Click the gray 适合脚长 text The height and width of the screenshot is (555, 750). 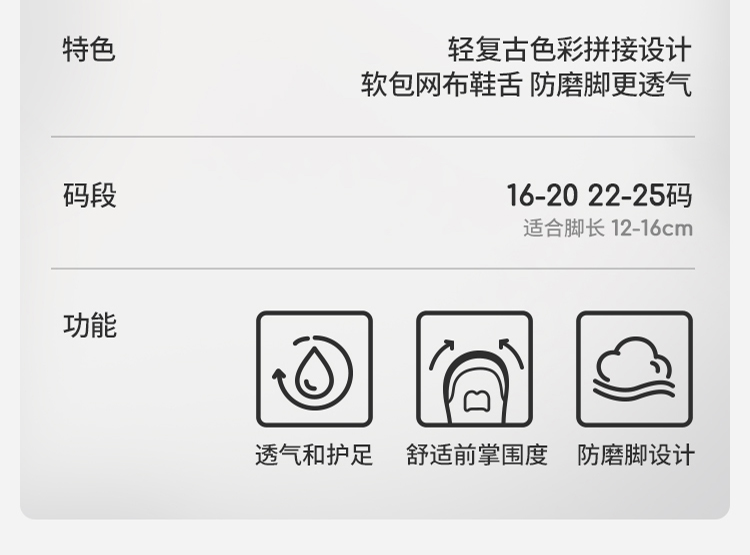[564, 228]
